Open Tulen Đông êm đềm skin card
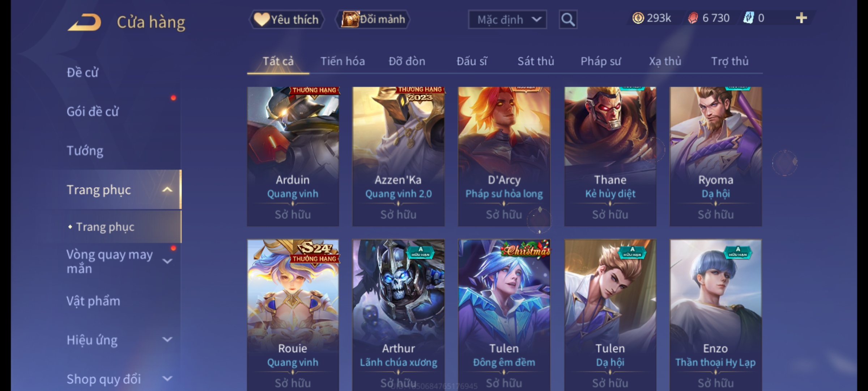This screenshot has height=391, width=868. coord(504,315)
